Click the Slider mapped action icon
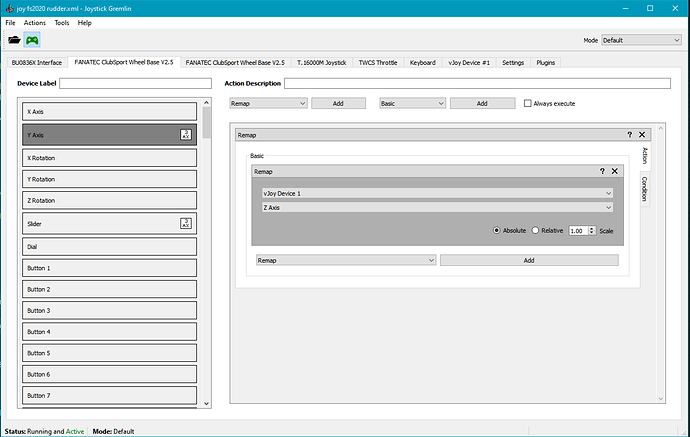Screen dimensions: 690x437 185,223
